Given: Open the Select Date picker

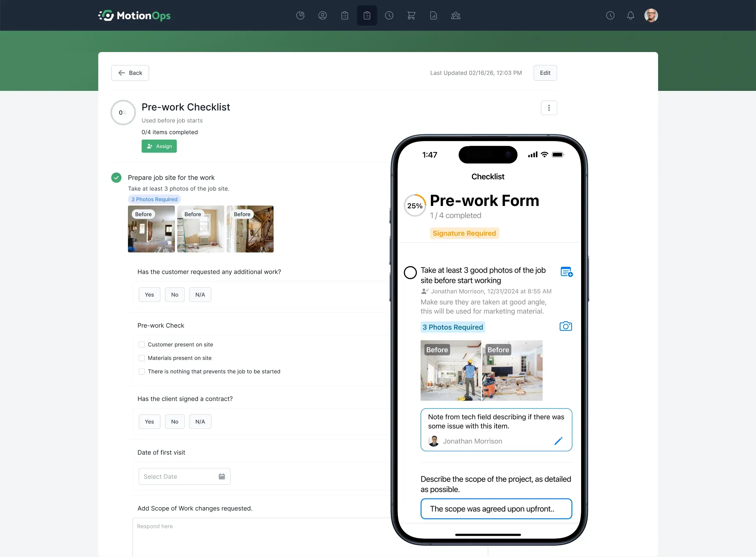Looking at the screenshot, I should (184, 476).
